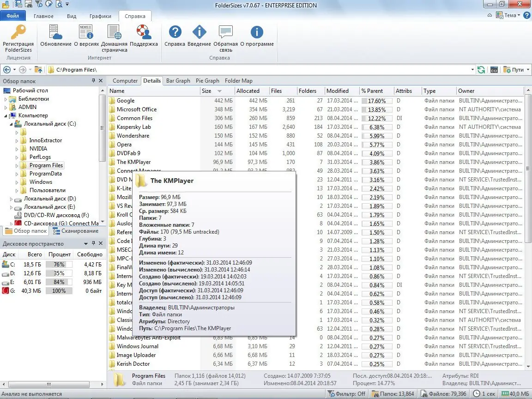Click the Файлов: 79,396 status indicator
Screen dimensions: 532x399
444,393
